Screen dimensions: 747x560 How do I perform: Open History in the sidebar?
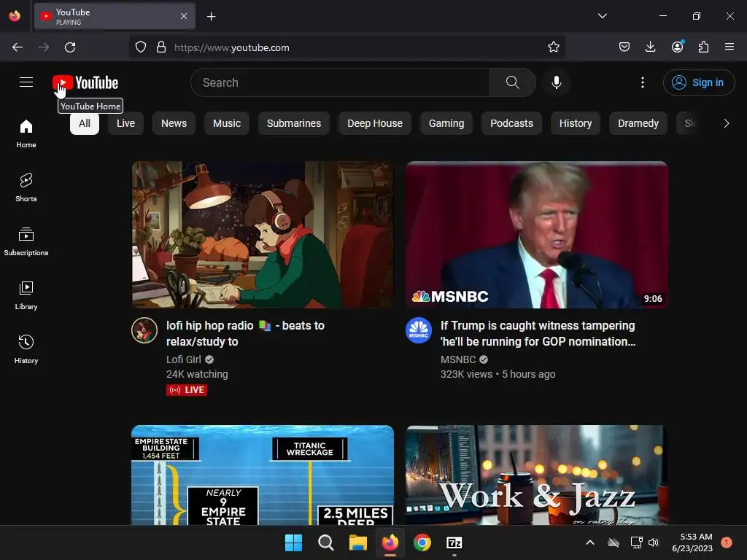(26, 349)
